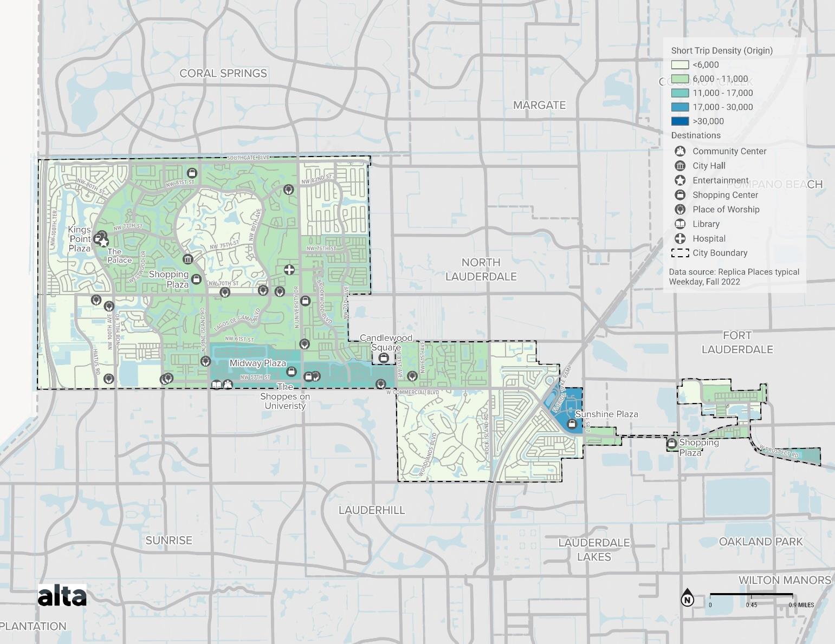Click the 'MARGATE' city label
Screen dimensions: 835x644
click(x=540, y=105)
